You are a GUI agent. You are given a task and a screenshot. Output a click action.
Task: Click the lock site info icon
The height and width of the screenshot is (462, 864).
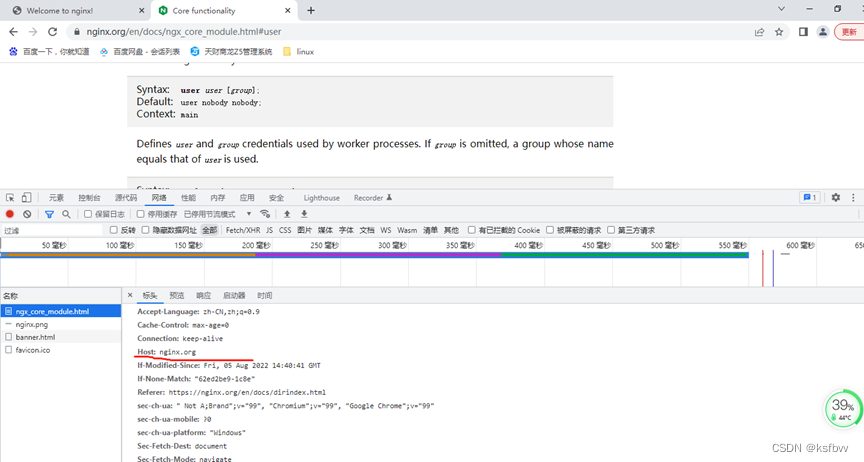click(x=77, y=32)
